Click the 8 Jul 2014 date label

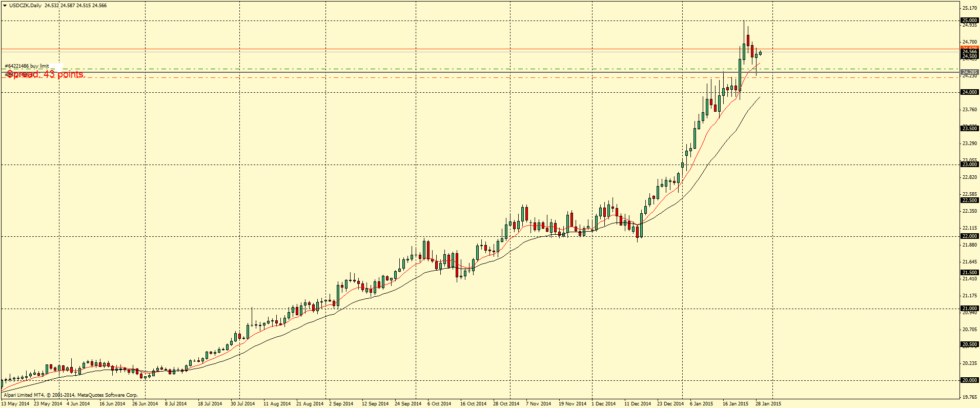[176, 404]
